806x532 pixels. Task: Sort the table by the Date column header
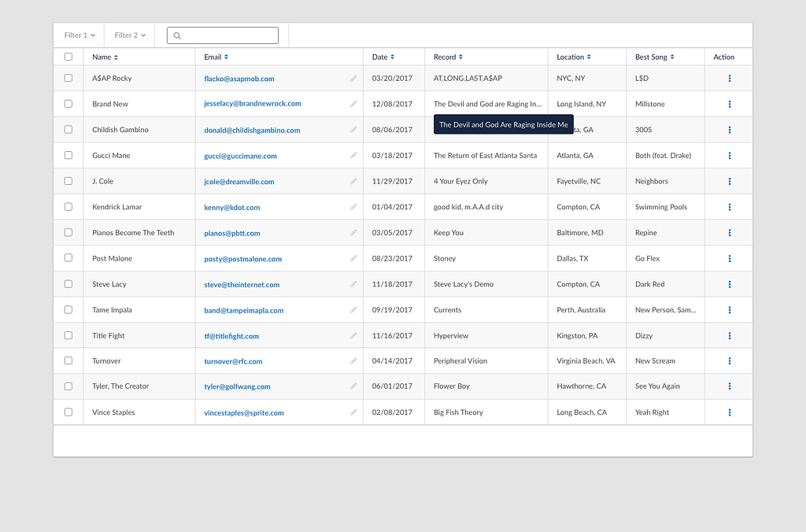[x=383, y=57]
